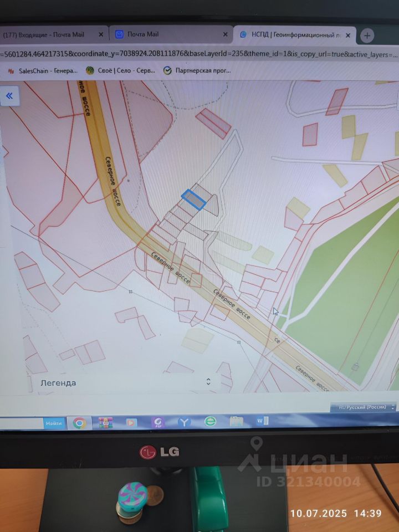Screen dimensions: 399x532
Task: Open the file folder icon on taskbar
Action: point(236,421)
